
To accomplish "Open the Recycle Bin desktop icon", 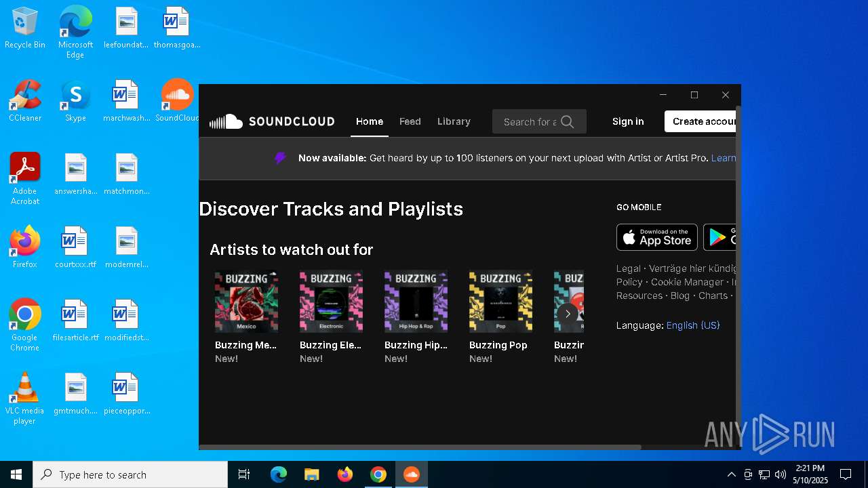I will (x=25, y=28).
